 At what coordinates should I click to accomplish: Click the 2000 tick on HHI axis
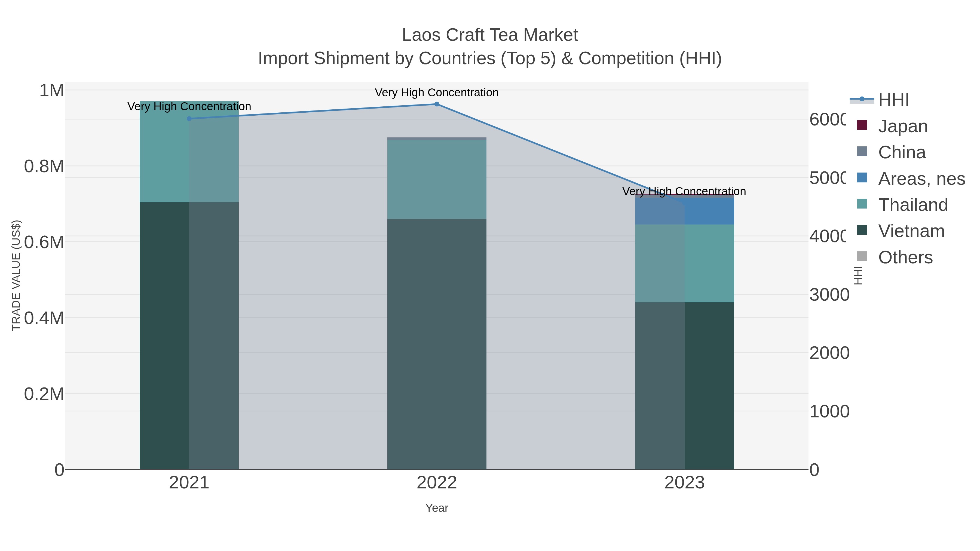click(x=829, y=353)
